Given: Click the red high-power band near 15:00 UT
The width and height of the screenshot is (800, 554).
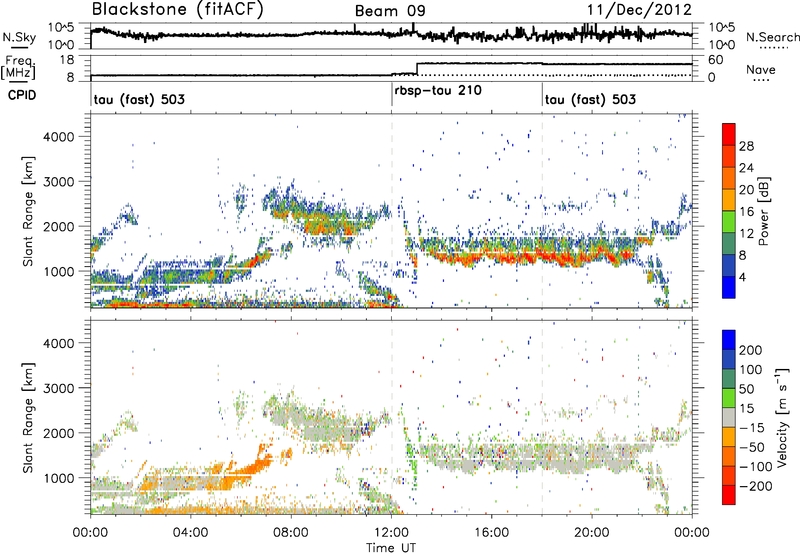Looking at the screenshot, I should [x=467, y=260].
